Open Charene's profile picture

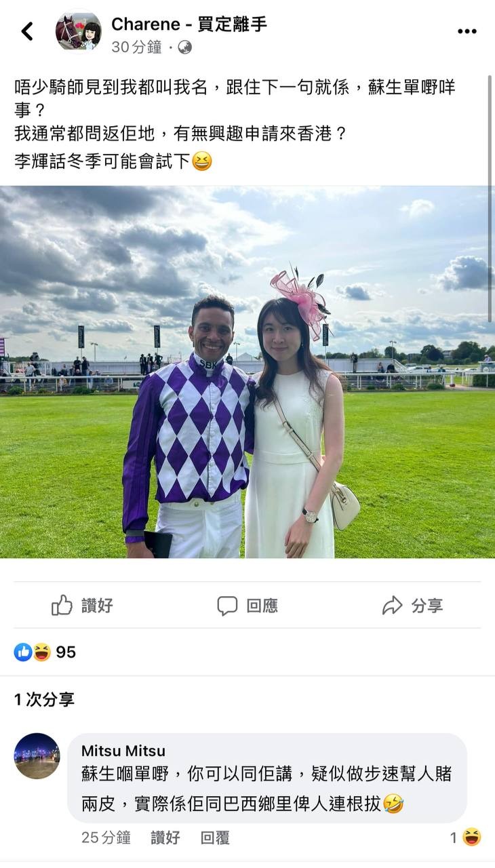[x=79, y=31]
